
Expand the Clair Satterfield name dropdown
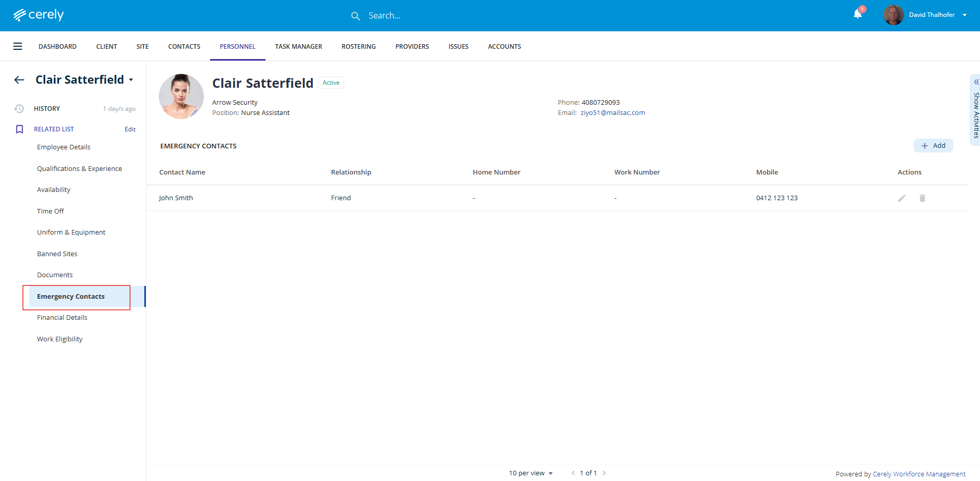[131, 80]
